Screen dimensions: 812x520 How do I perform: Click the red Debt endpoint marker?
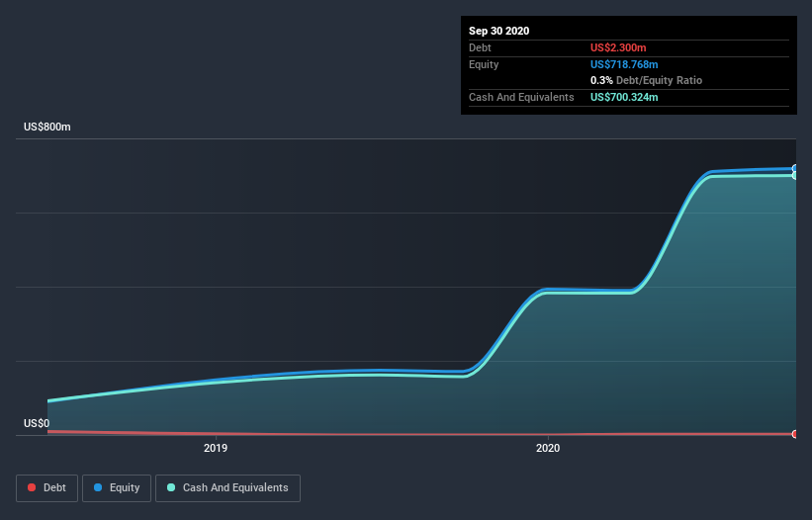(795, 434)
